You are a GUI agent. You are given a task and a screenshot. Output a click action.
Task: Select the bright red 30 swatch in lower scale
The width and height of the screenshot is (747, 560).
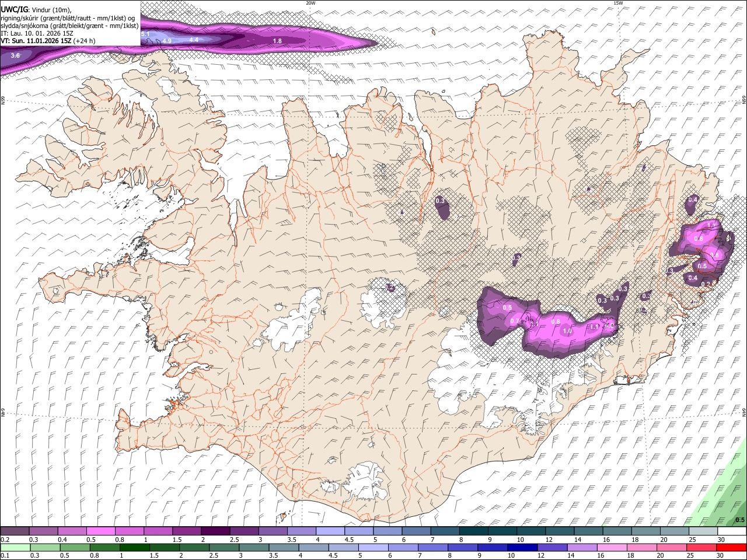[731, 547]
